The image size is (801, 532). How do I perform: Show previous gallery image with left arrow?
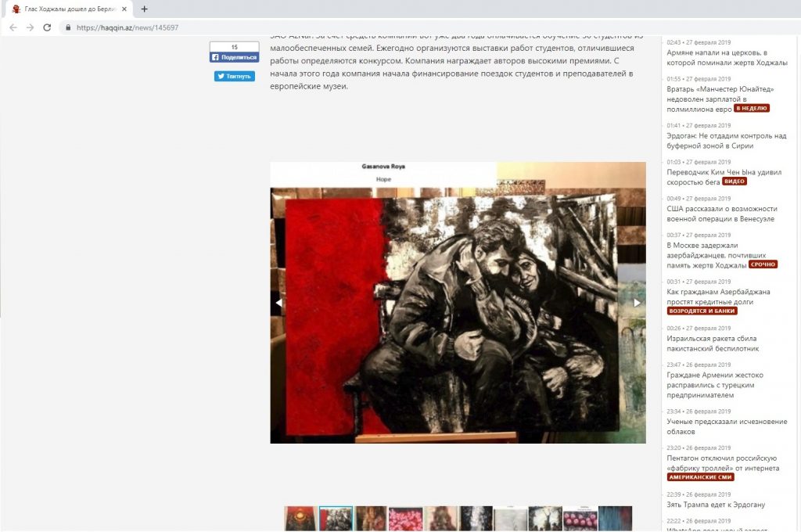(x=278, y=303)
